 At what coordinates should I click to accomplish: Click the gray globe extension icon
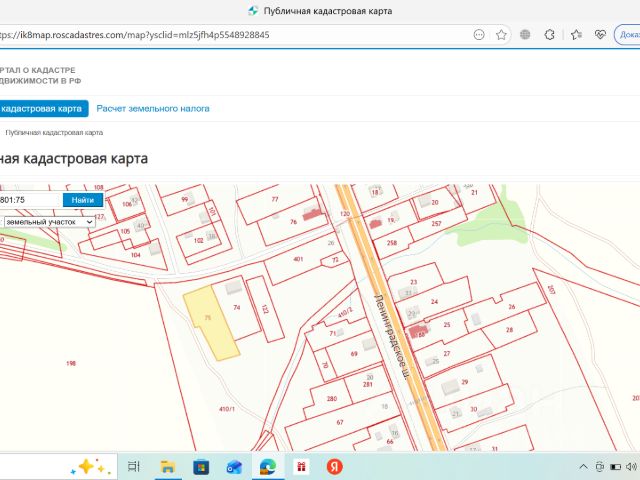click(525, 35)
